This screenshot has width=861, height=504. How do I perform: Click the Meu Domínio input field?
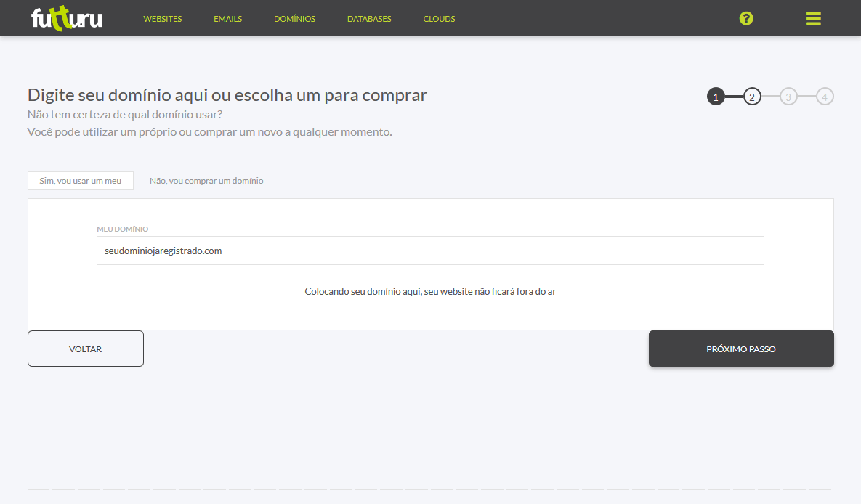(x=430, y=251)
